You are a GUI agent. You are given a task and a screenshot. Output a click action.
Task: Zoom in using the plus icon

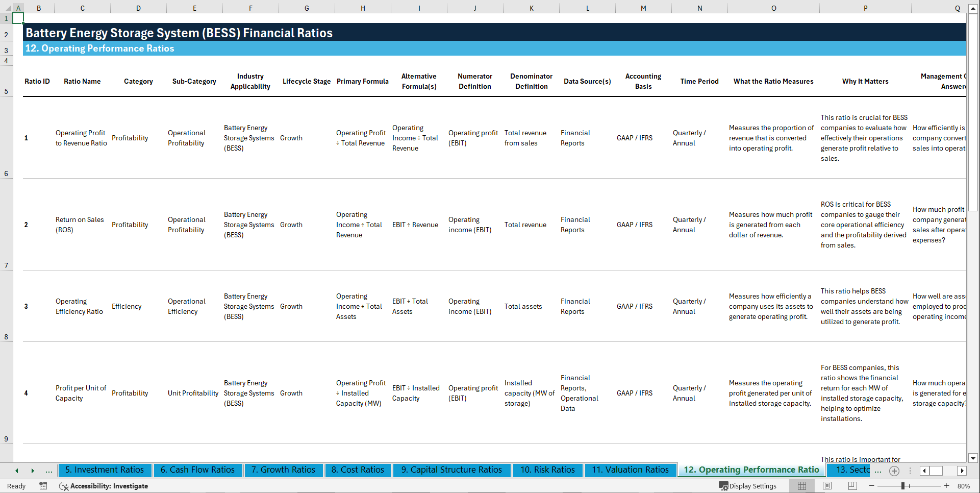pyautogui.click(x=946, y=486)
